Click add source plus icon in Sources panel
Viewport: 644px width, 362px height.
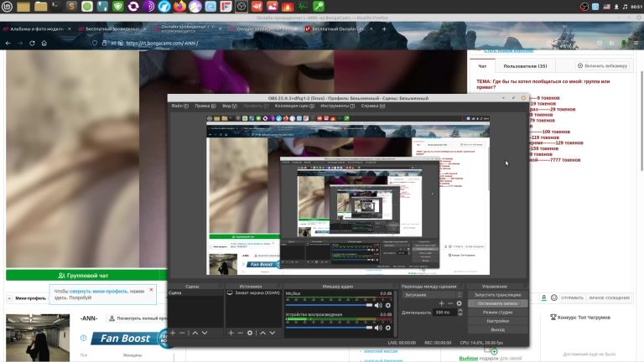coord(231,333)
